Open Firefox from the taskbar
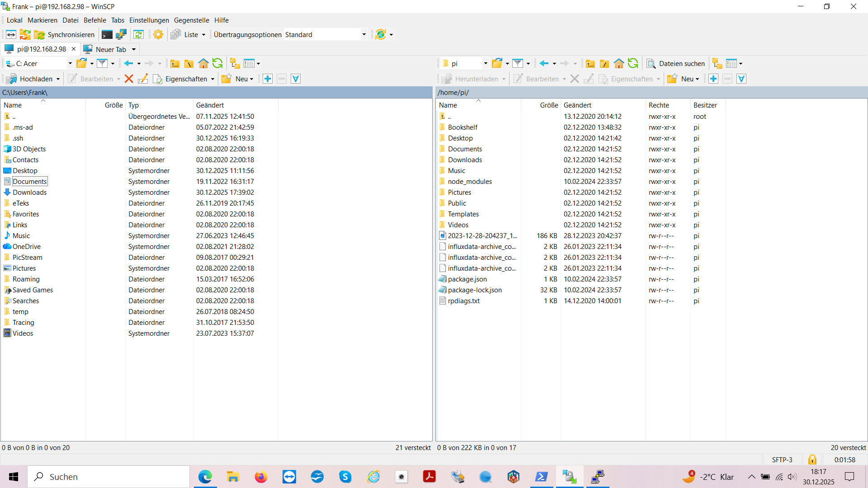The width and height of the screenshot is (868, 488). 261,477
